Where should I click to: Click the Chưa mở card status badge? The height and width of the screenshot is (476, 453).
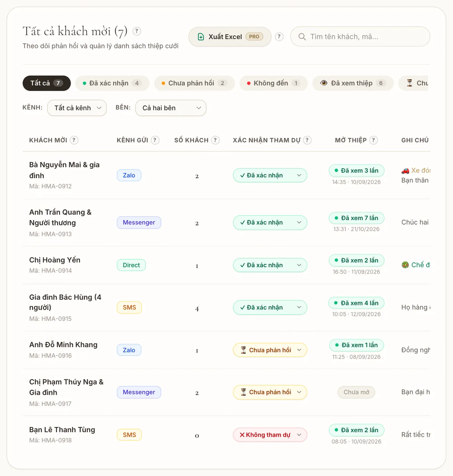[356, 392]
